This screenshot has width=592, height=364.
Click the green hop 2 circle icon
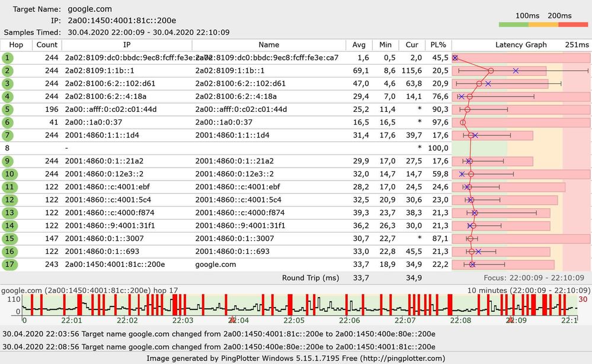click(8, 71)
